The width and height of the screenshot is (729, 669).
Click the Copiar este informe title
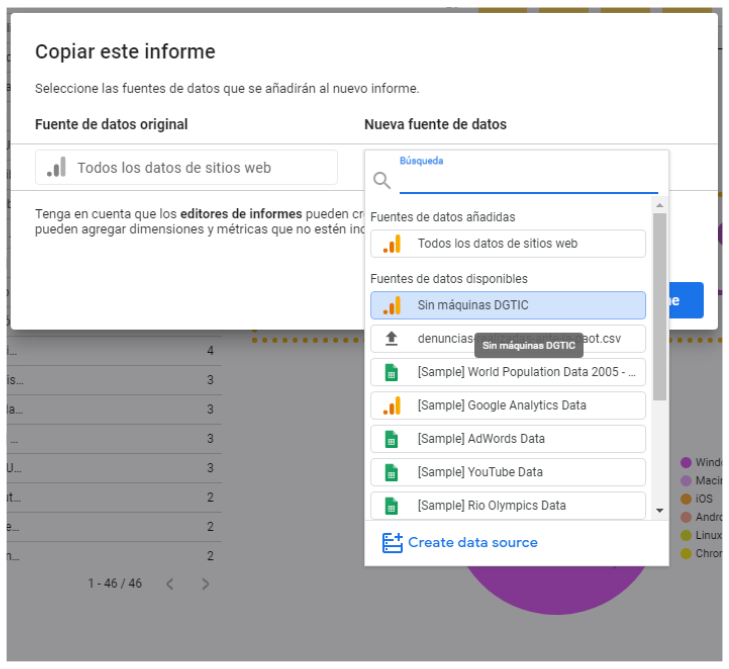pos(125,52)
